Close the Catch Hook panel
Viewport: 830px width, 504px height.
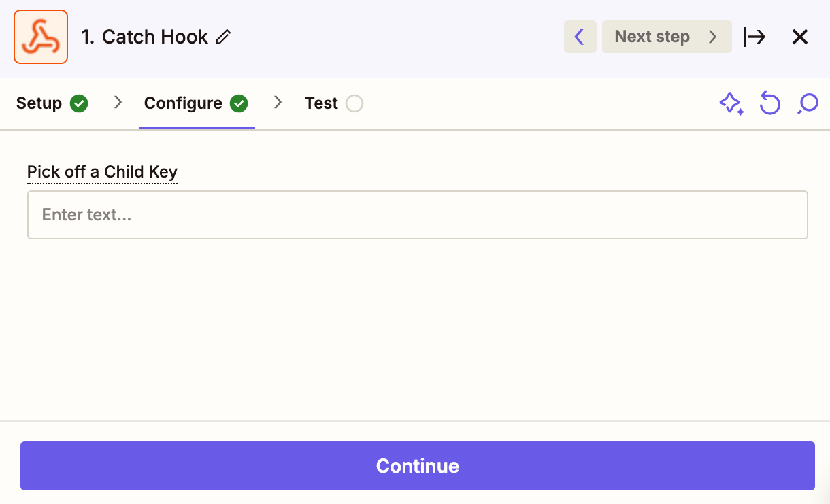(800, 37)
